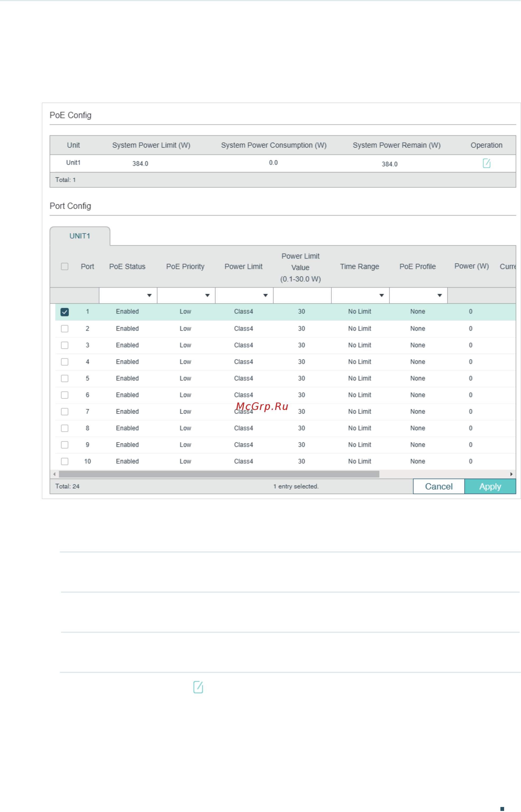Click power limit value 30 in port 6 row
The image size is (521, 812).
tap(301, 395)
